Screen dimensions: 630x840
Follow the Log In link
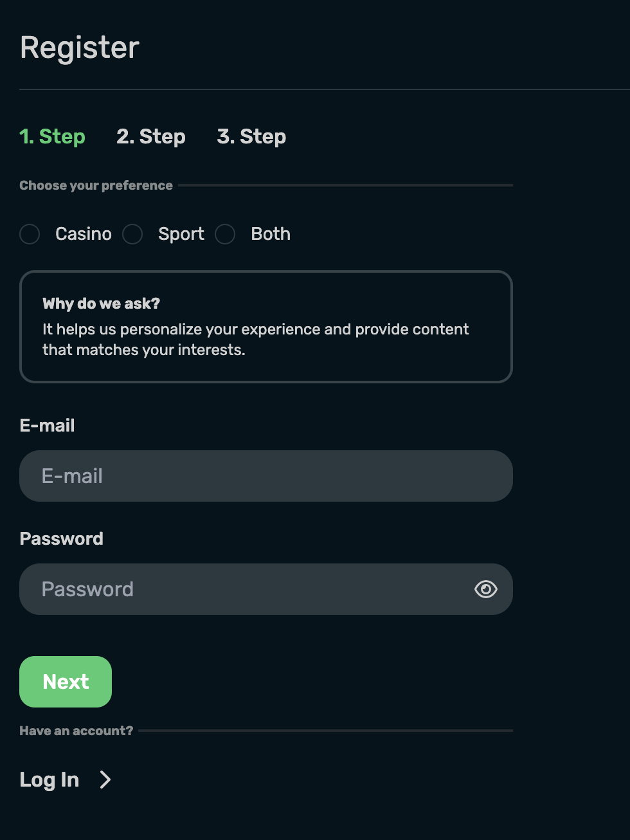point(50,780)
